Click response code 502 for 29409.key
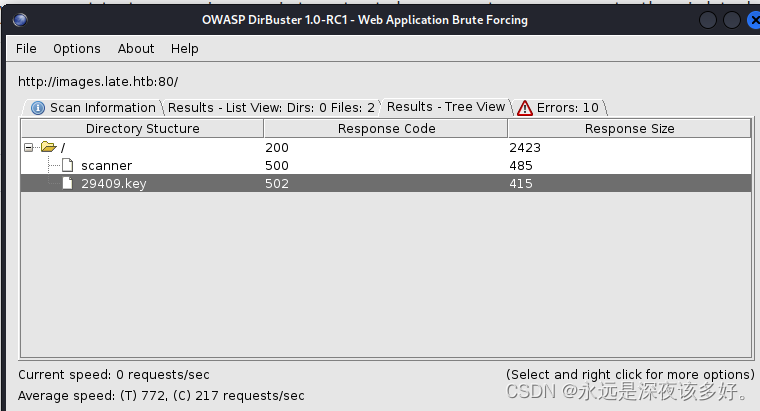The image size is (760, 411). point(277,184)
